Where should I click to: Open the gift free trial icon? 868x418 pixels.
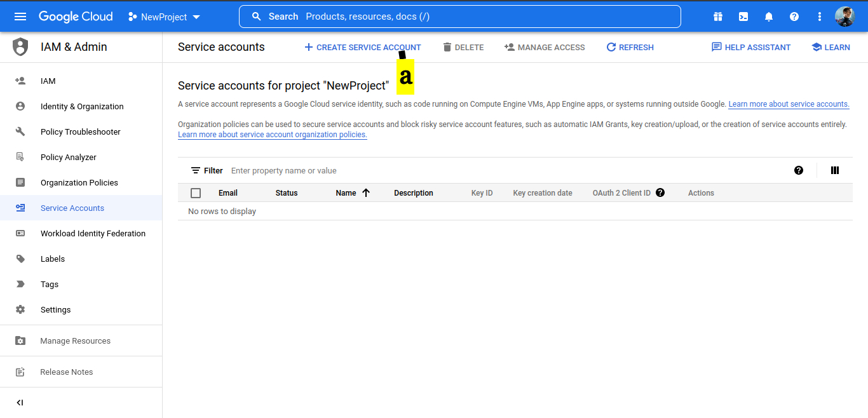(x=718, y=17)
